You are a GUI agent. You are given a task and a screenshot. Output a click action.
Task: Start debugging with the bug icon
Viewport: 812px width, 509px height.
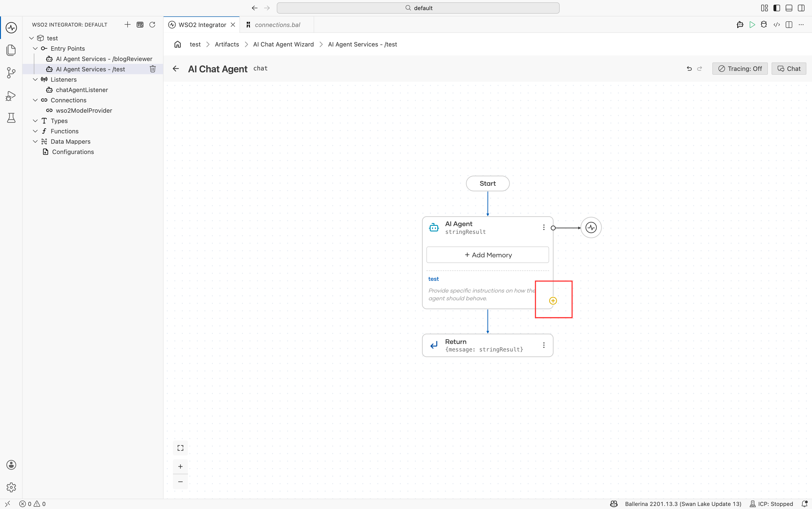764,25
